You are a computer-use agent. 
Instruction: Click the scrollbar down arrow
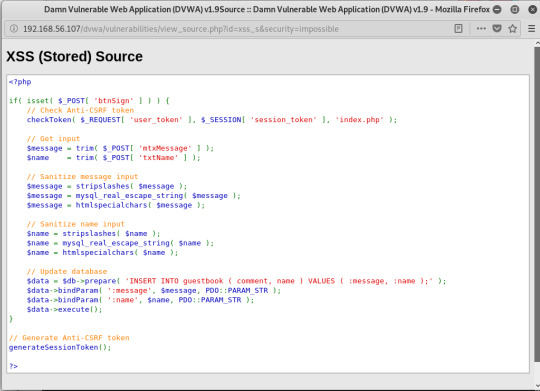pyautogui.click(x=537, y=385)
